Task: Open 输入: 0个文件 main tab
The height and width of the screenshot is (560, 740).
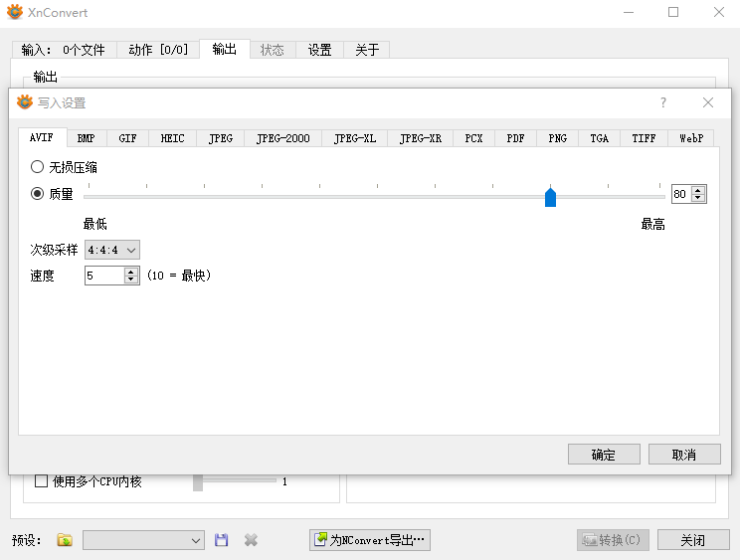Action: coord(65,50)
